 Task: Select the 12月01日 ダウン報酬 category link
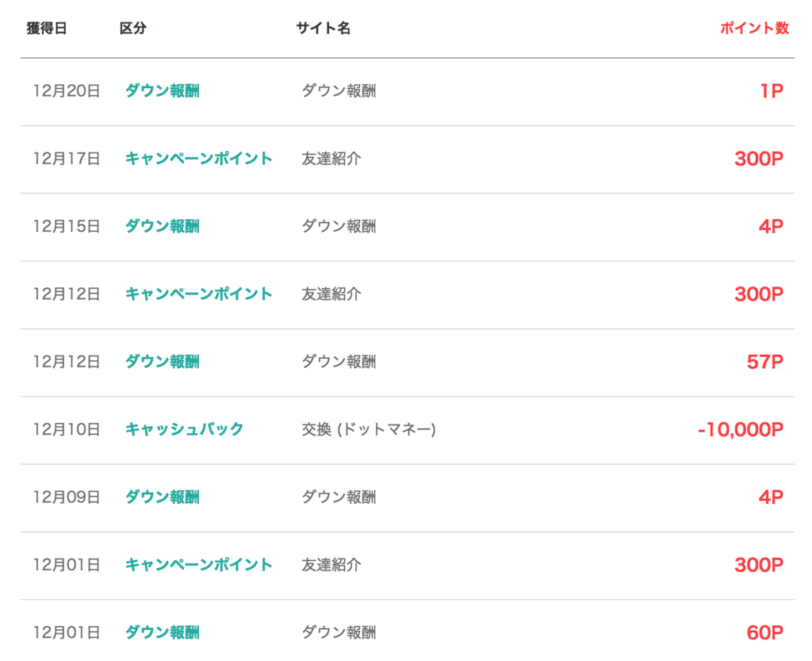tap(162, 632)
